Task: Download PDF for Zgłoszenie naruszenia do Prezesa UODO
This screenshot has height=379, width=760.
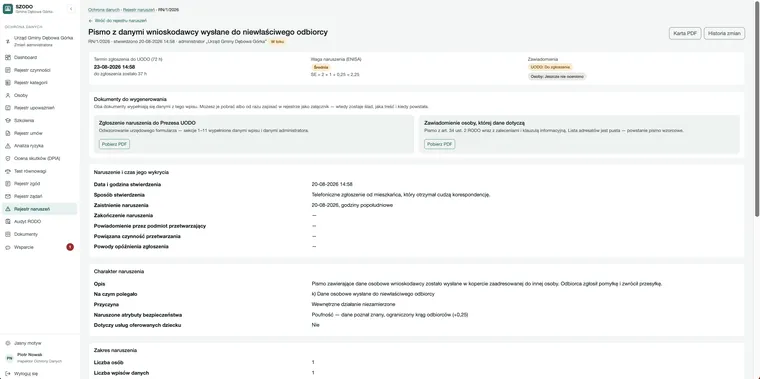Action: (114, 144)
